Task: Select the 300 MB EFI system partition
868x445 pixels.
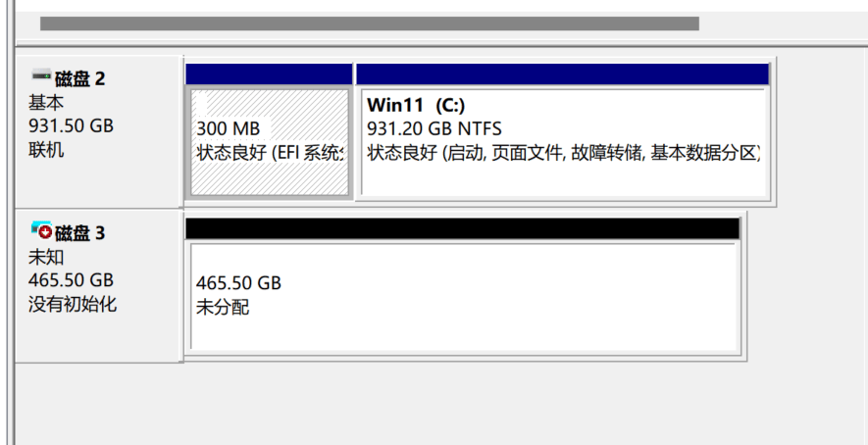Action: 269,142
